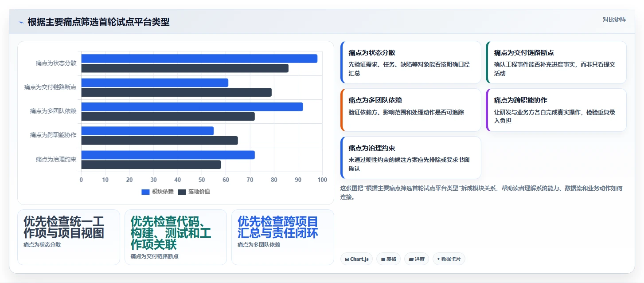Click the Chart.js tag
The width and height of the screenshot is (644, 283).
coord(356,259)
